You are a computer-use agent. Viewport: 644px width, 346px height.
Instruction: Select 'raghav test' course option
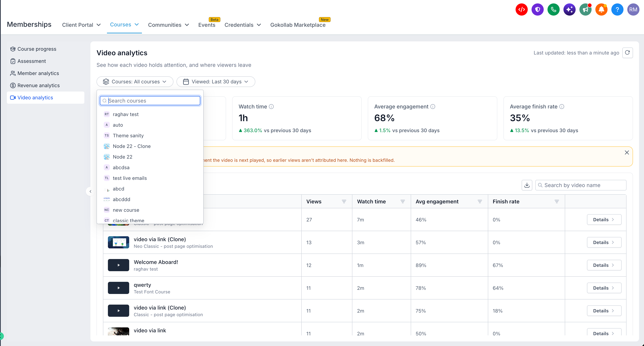(x=150, y=115)
